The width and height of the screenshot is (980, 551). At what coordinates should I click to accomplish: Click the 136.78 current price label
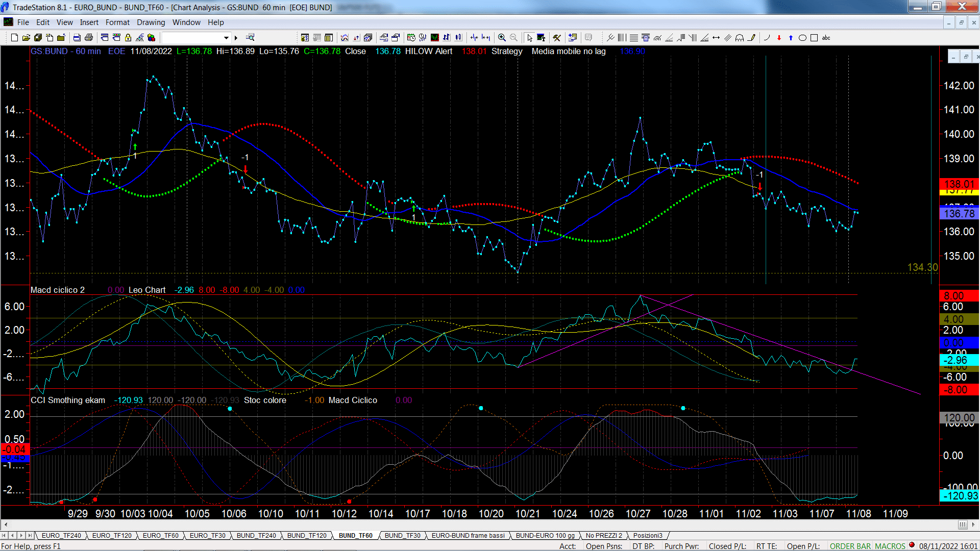(959, 214)
